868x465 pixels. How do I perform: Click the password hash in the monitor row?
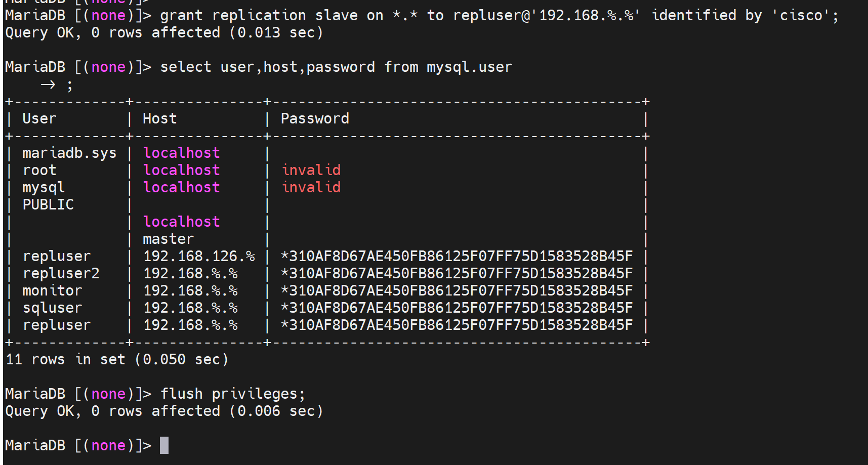[x=457, y=290]
